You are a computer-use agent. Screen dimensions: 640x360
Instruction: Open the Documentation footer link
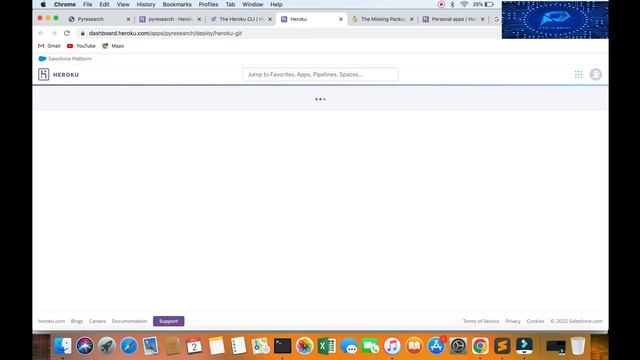coord(129,321)
